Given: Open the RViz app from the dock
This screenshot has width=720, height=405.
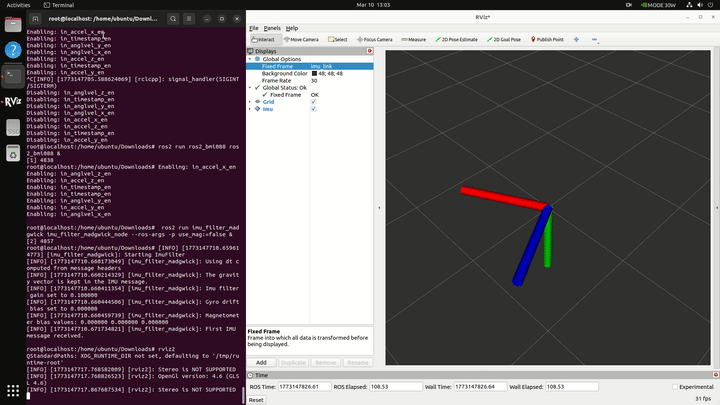Looking at the screenshot, I should click(x=12, y=101).
